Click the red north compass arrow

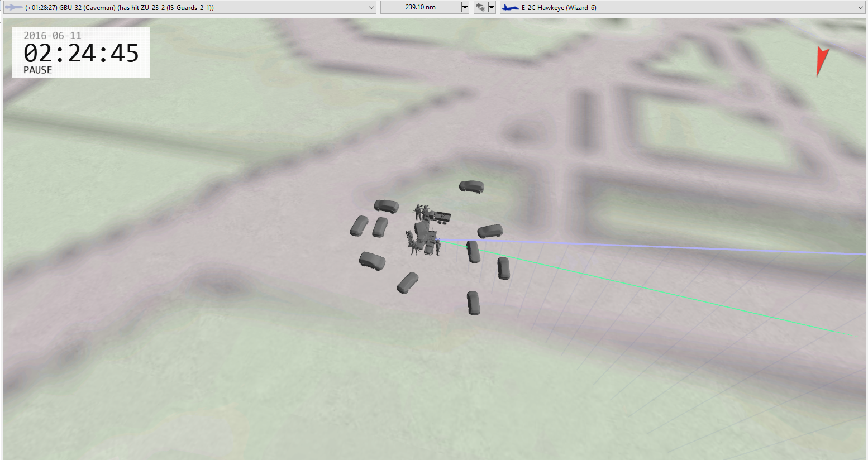tap(822, 61)
